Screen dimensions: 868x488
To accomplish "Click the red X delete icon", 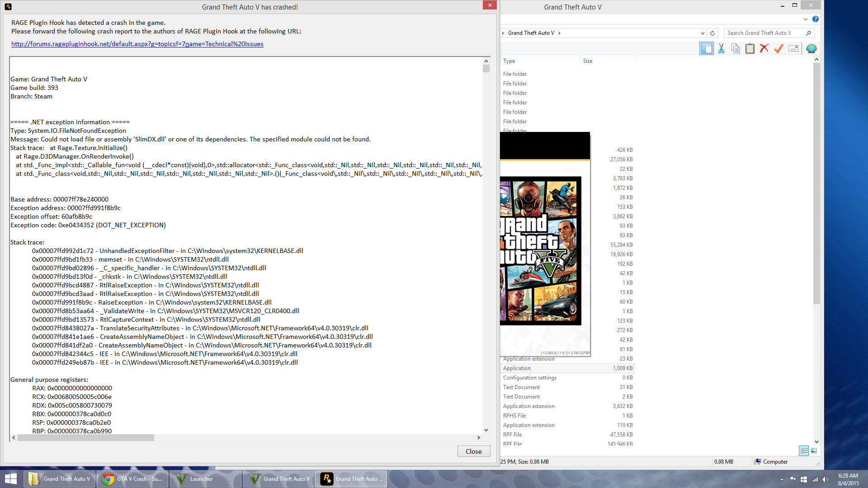I will (x=764, y=49).
